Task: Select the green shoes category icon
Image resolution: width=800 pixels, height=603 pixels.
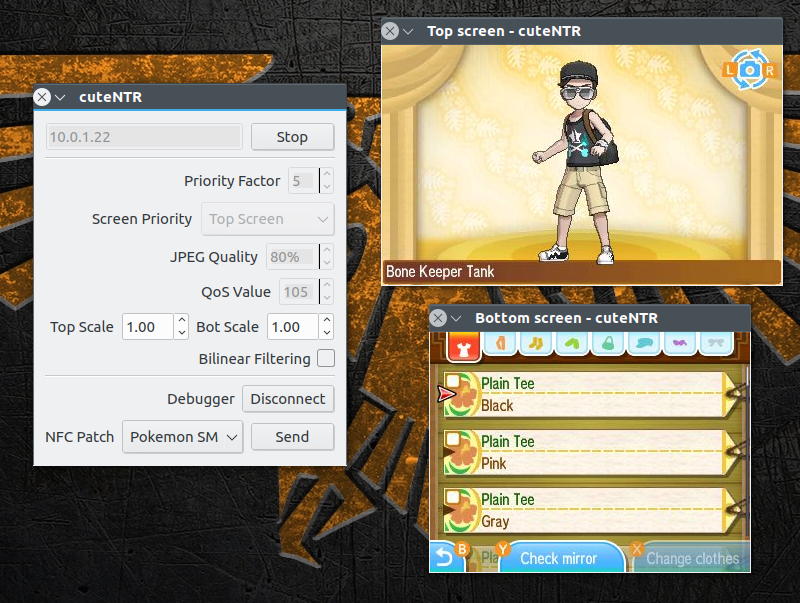Action: [572, 343]
